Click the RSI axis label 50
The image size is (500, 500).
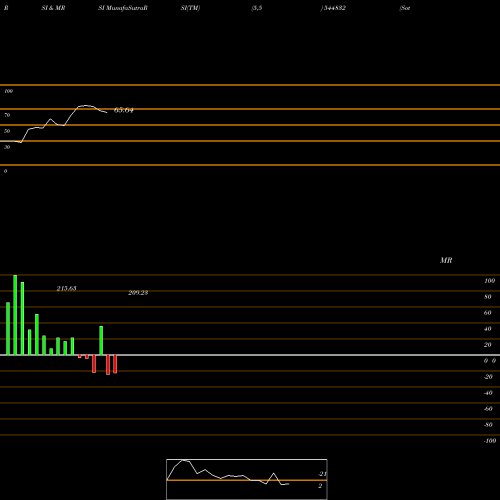point(7,131)
